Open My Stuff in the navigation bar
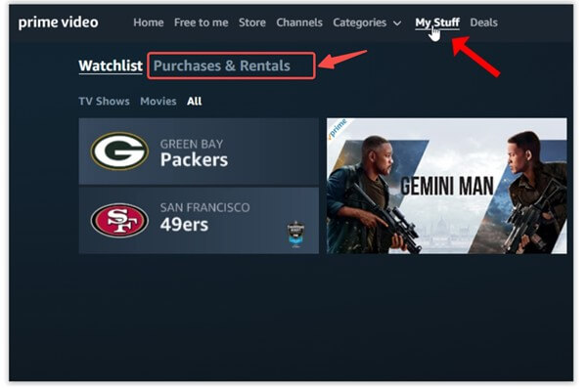Screen dimensions: 588x389 pyautogui.click(x=437, y=22)
